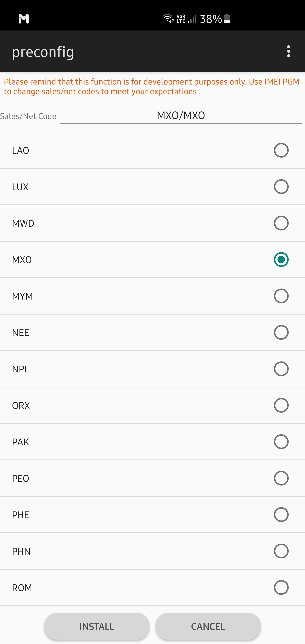Select the PEO radio button
The height and width of the screenshot is (644, 305).
click(281, 478)
